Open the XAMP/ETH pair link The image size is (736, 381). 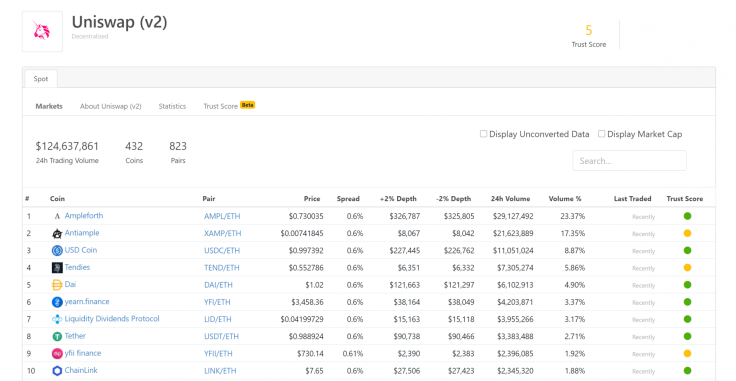222,234
